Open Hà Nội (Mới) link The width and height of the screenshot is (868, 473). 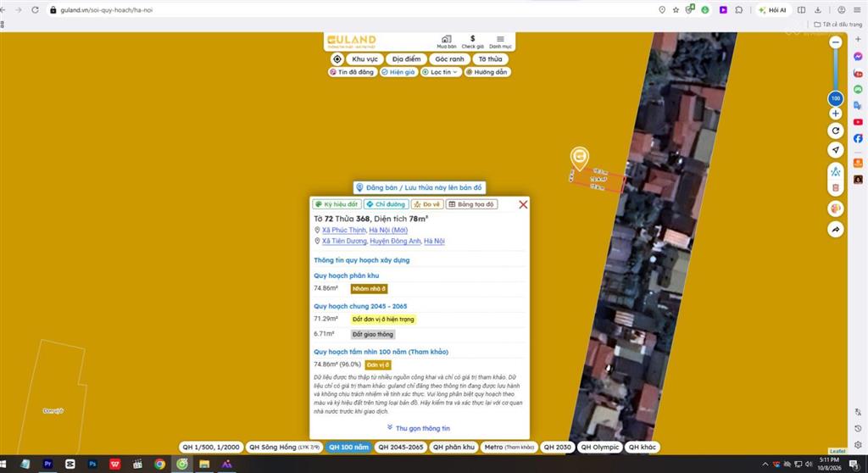click(388, 230)
